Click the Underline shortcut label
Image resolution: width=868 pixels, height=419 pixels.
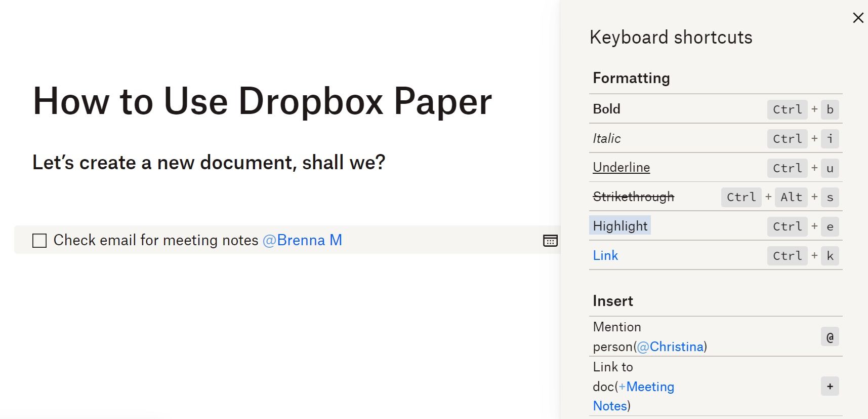pyautogui.click(x=621, y=167)
